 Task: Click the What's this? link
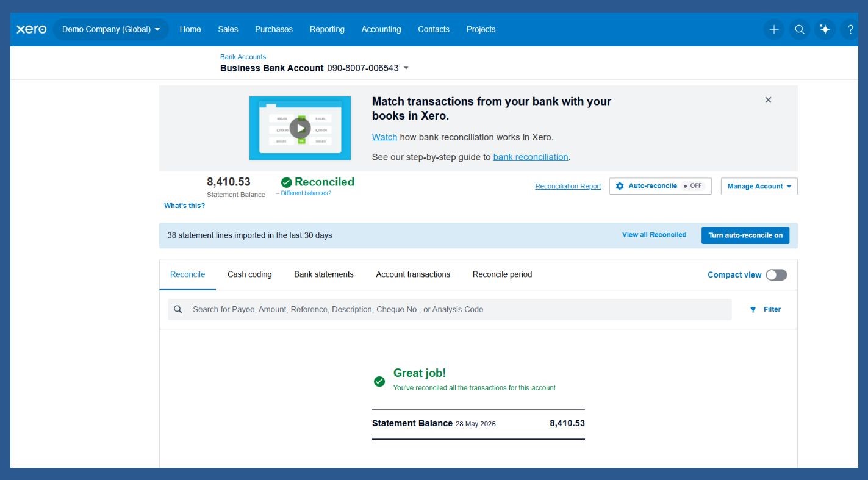tap(184, 206)
